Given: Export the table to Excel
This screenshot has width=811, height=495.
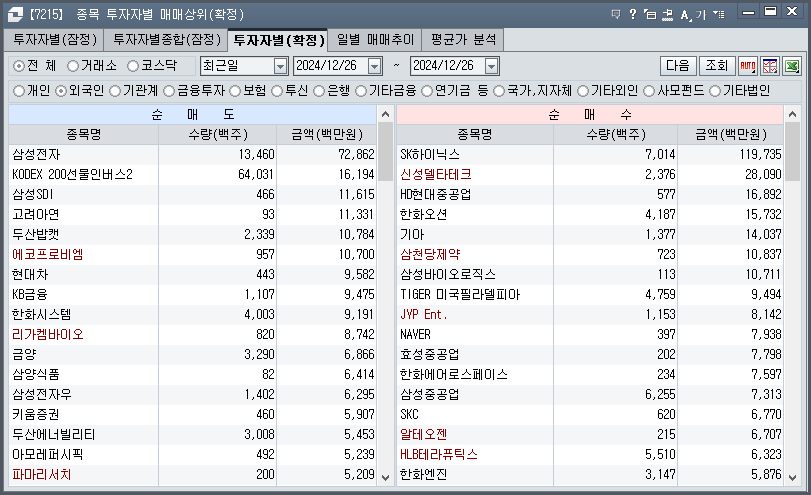Looking at the screenshot, I should 792,66.
